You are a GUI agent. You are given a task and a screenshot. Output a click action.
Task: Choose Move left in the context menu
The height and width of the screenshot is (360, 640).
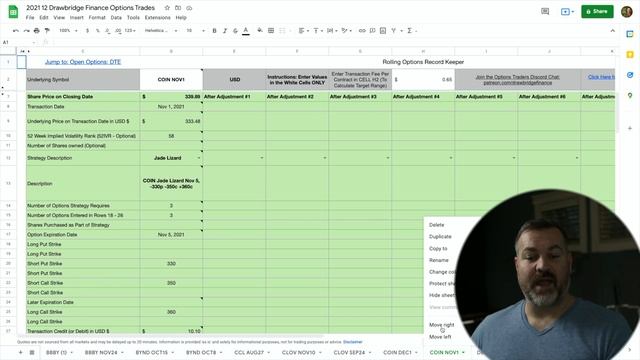pos(440,337)
